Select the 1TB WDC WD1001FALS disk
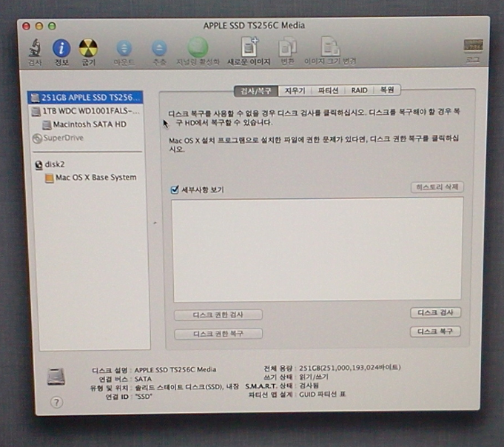The width and height of the screenshot is (504, 447). pyautogui.click(x=85, y=111)
